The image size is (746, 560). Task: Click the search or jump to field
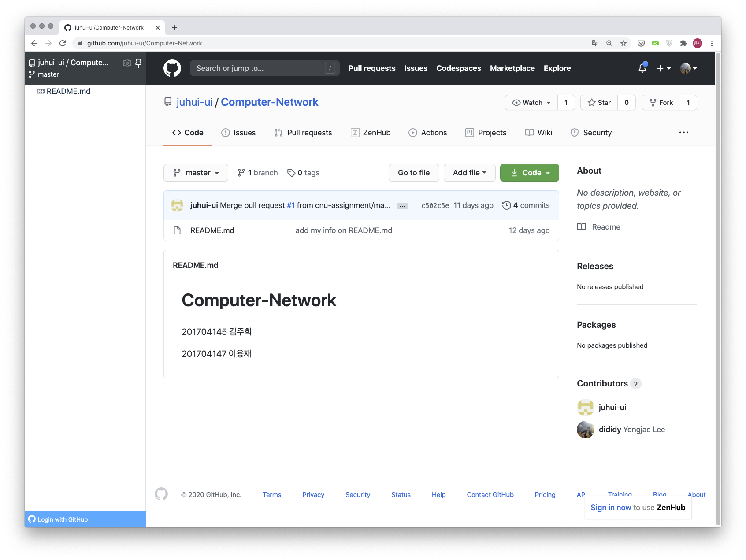(x=264, y=68)
